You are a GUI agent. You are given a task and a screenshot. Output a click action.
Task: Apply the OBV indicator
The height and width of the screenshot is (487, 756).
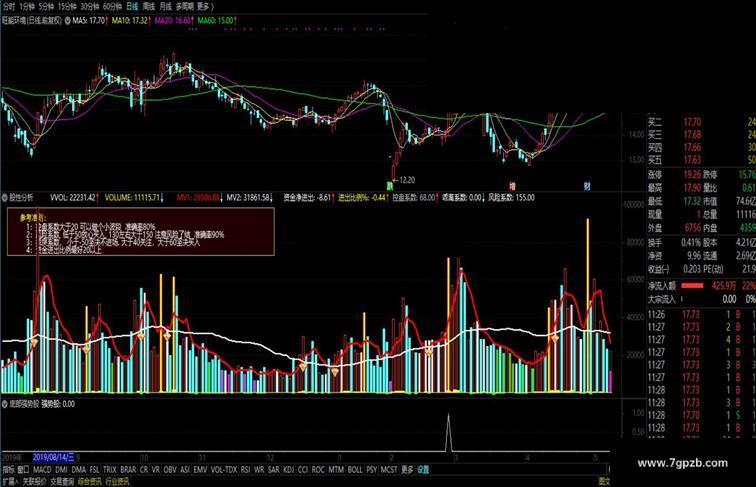pyautogui.click(x=170, y=469)
